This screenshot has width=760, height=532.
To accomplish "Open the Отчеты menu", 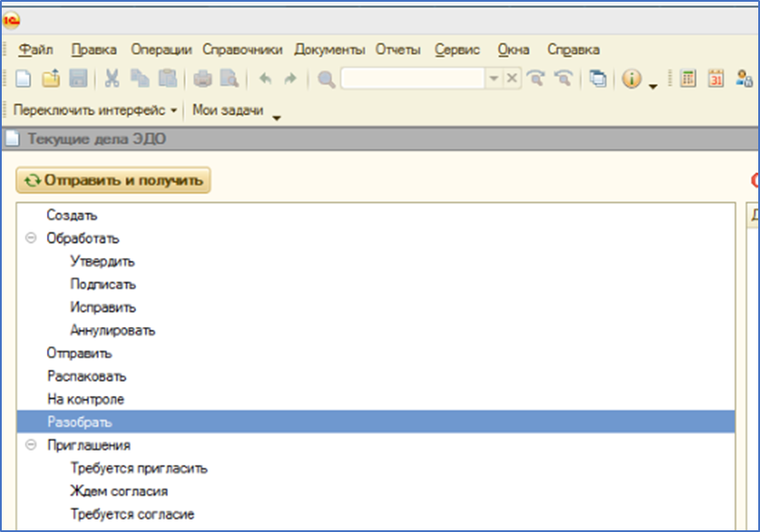I will (x=398, y=49).
